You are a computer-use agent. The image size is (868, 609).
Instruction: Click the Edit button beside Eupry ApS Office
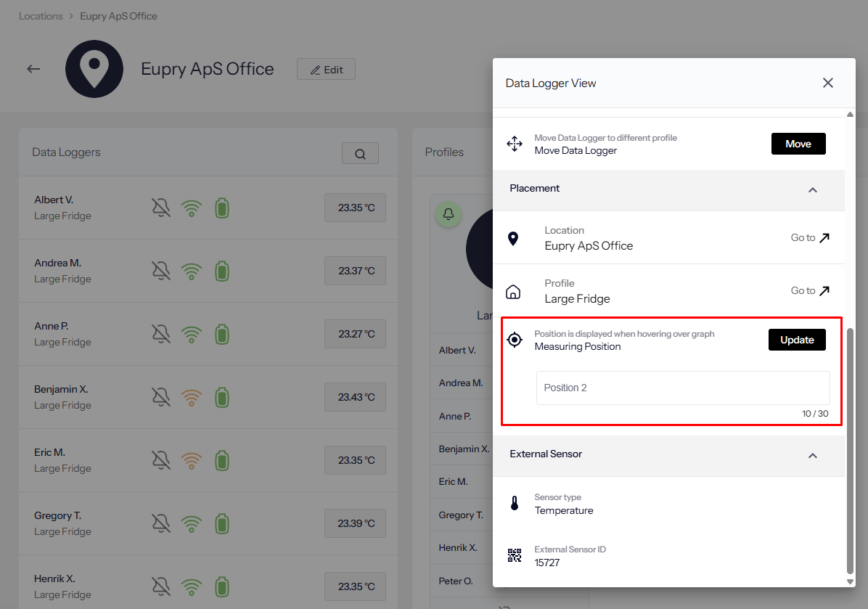coord(326,69)
